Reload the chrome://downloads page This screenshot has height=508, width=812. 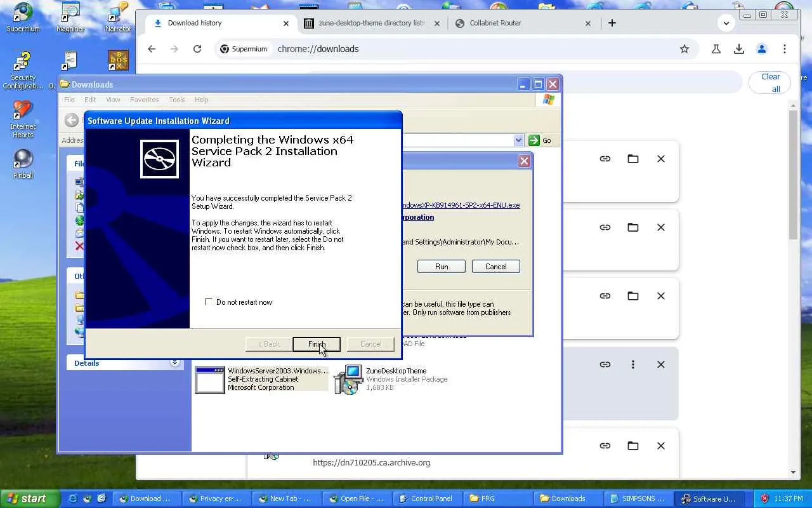coord(197,49)
